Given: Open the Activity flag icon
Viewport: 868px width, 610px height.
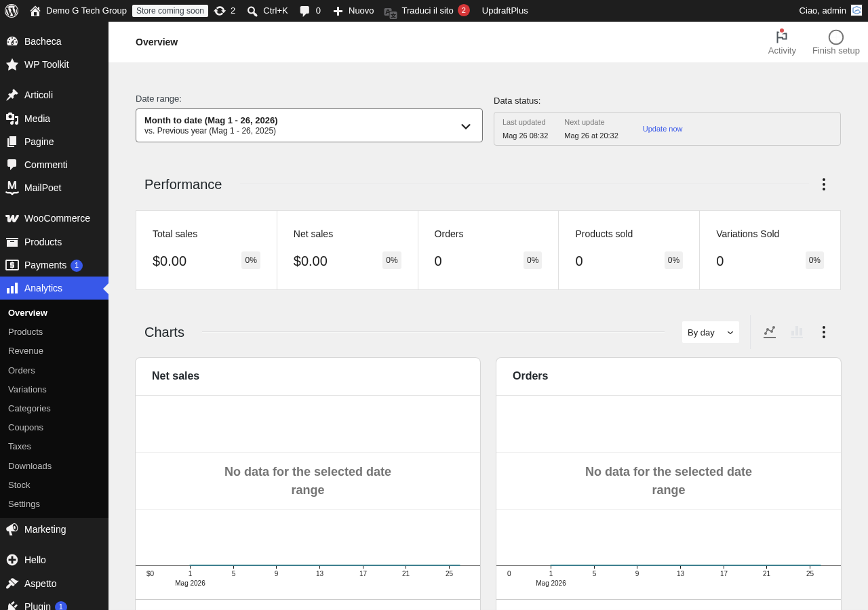Looking at the screenshot, I should coord(782,37).
